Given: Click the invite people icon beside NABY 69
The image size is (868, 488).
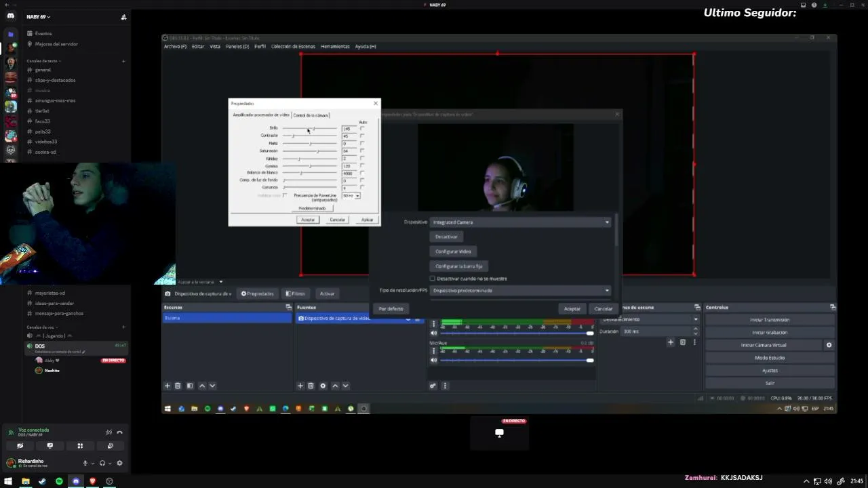Looking at the screenshot, I should 123,17.
